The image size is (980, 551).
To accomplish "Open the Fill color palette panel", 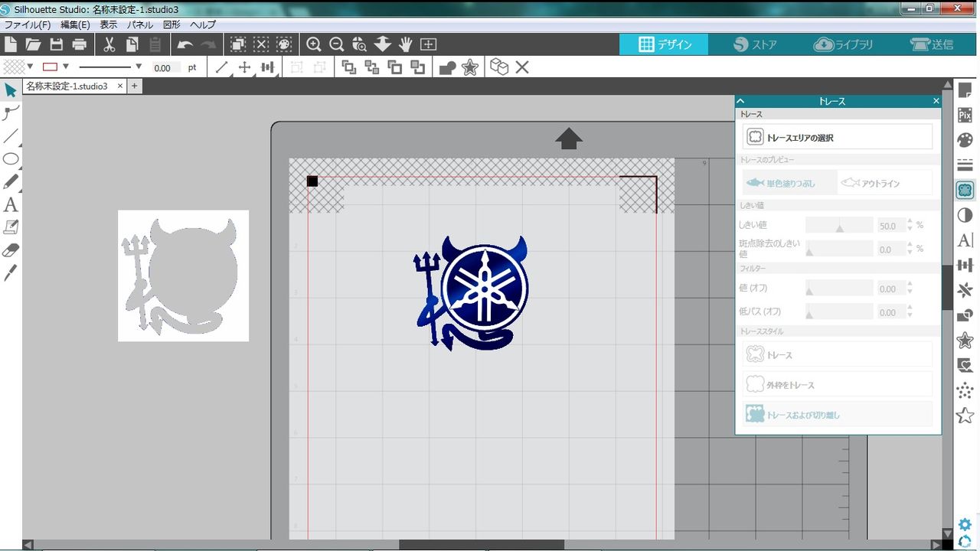I will 965,140.
